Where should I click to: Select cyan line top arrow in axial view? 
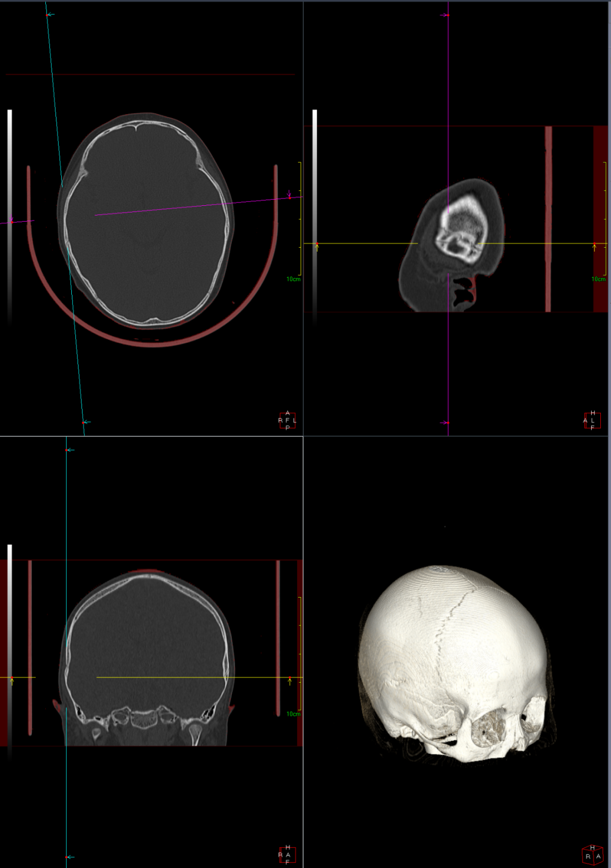[50, 14]
